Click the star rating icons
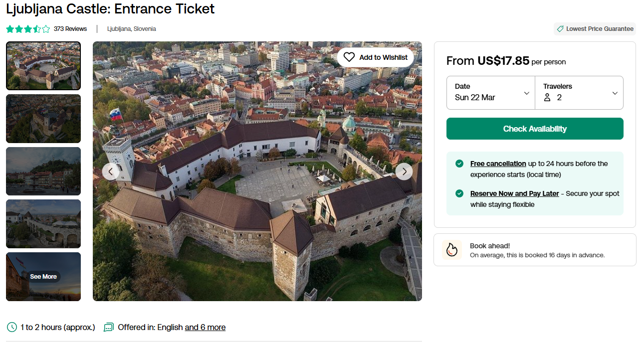 point(28,29)
